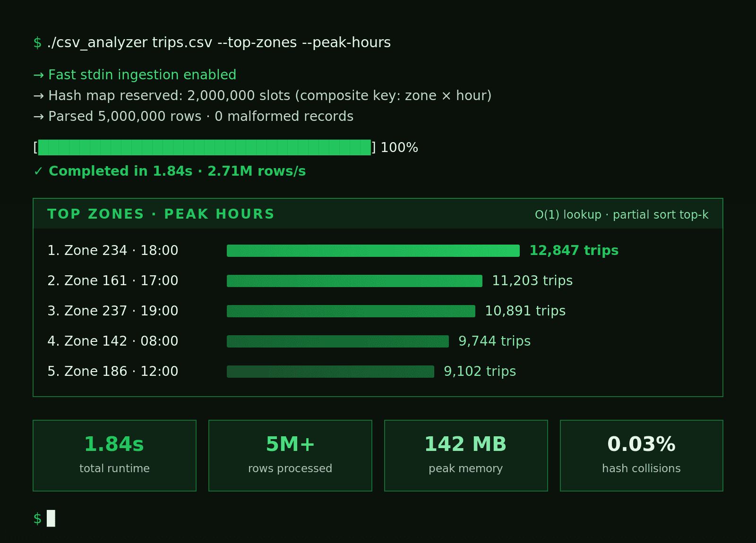Viewport: 756px width, 543px height.
Task: Click the bar for Zone 161
Action: 354,281
